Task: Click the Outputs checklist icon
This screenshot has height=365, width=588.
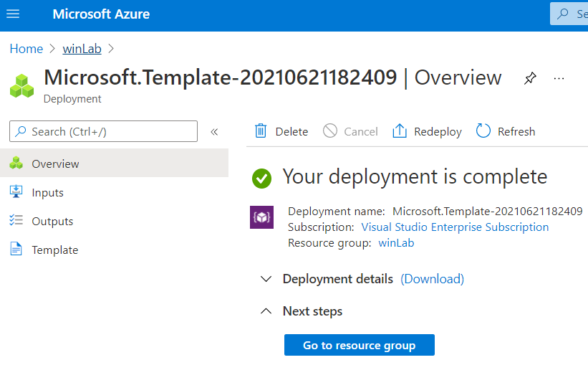Action: [16, 220]
